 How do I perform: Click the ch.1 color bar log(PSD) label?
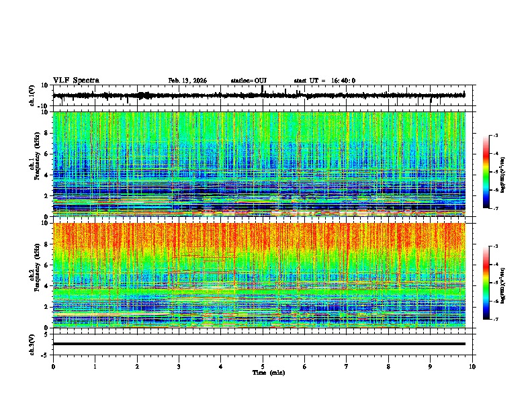502,175
